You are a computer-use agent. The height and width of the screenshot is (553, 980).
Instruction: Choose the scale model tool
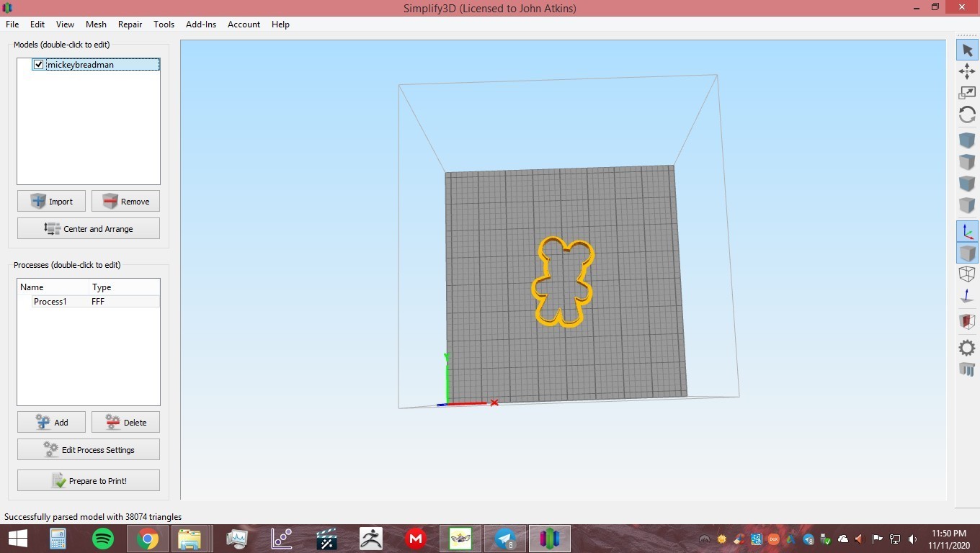967,93
